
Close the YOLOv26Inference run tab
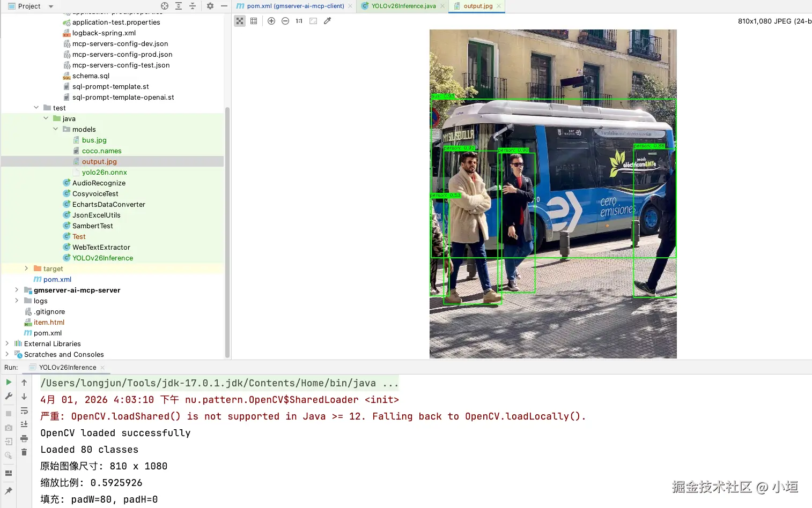(102, 368)
